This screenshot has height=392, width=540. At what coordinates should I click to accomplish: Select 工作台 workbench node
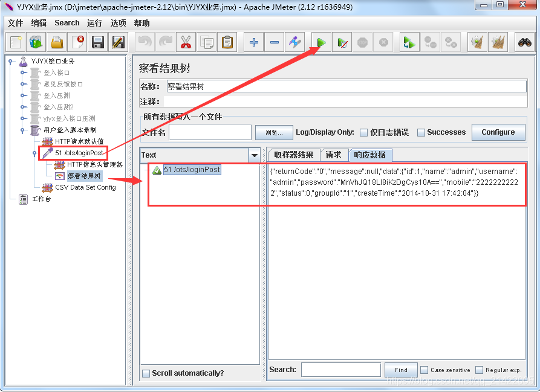[41, 199]
